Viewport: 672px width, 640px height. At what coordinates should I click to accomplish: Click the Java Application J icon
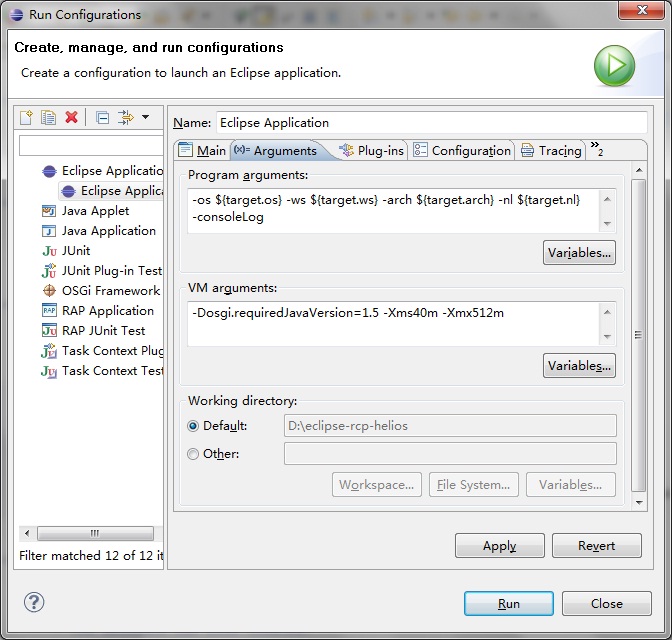49,231
